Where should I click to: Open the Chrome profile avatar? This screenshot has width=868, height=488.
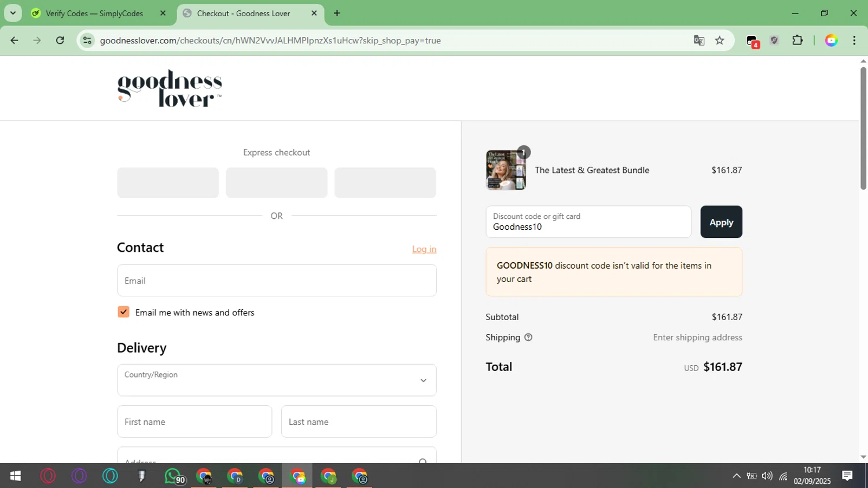(x=832, y=41)
